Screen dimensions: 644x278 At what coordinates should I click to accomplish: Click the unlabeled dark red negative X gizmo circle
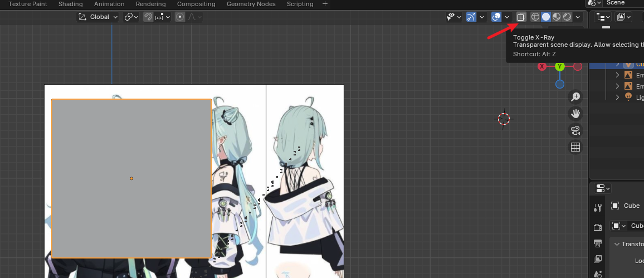coord(578,66)
